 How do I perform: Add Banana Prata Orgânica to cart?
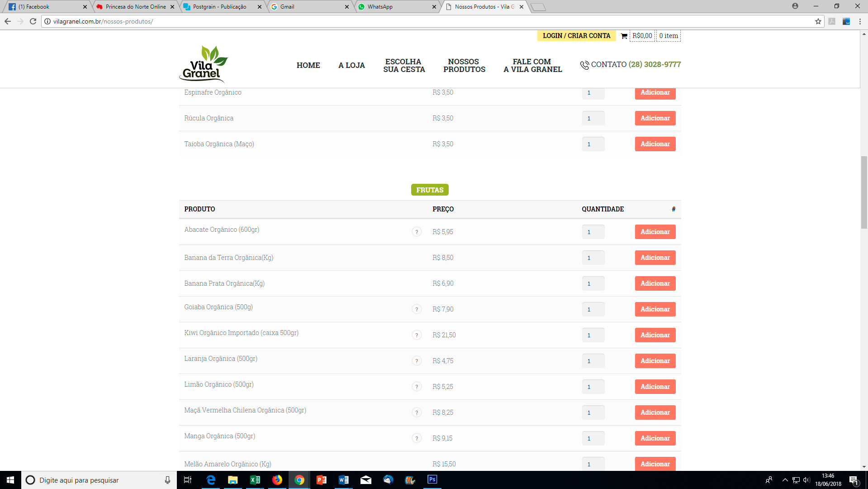coord(655,283)
